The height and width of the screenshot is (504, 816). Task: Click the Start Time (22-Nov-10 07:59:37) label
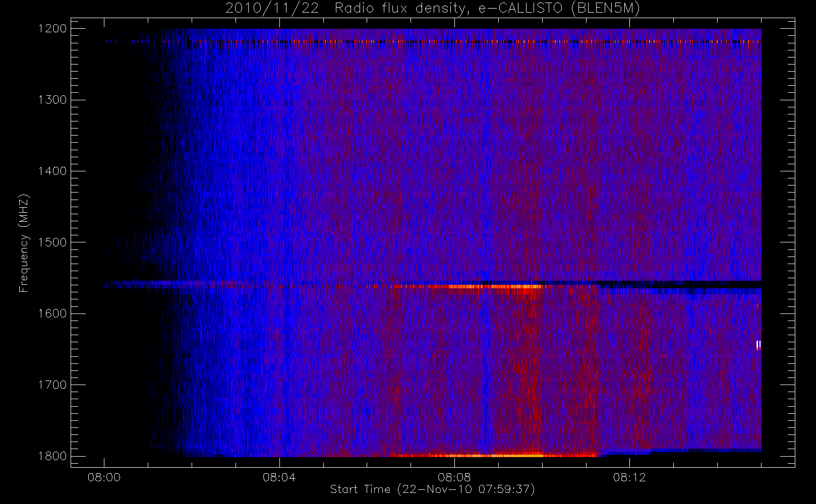(x=432, y=489)
